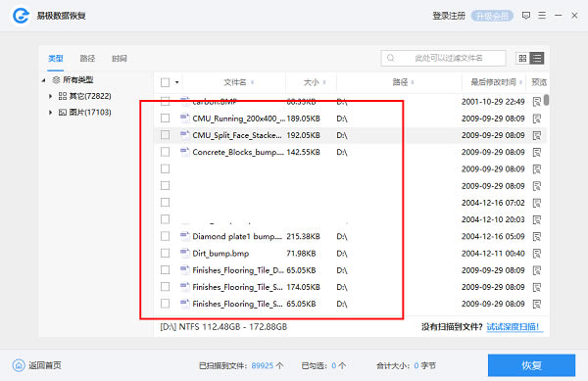Switch to grid thumbnail view
Viewport: 588px width, 381px height.
click(522, 58)
